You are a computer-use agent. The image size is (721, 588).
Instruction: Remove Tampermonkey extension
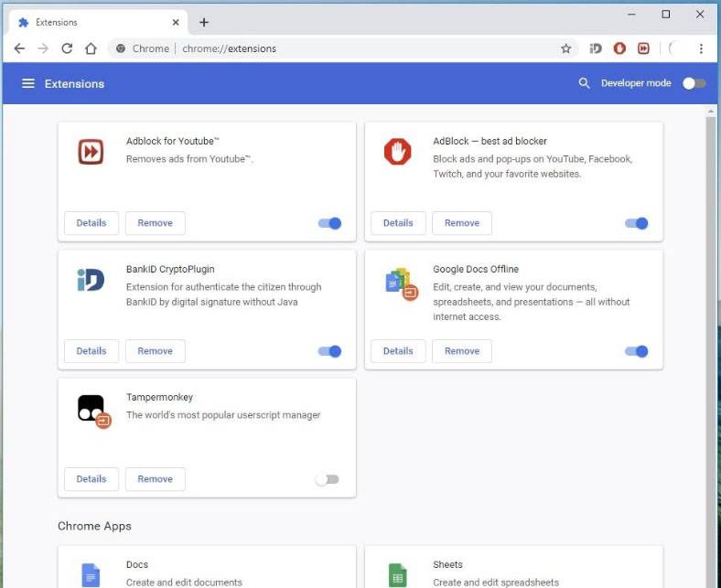pyautogui.click(x=156, y=479)
